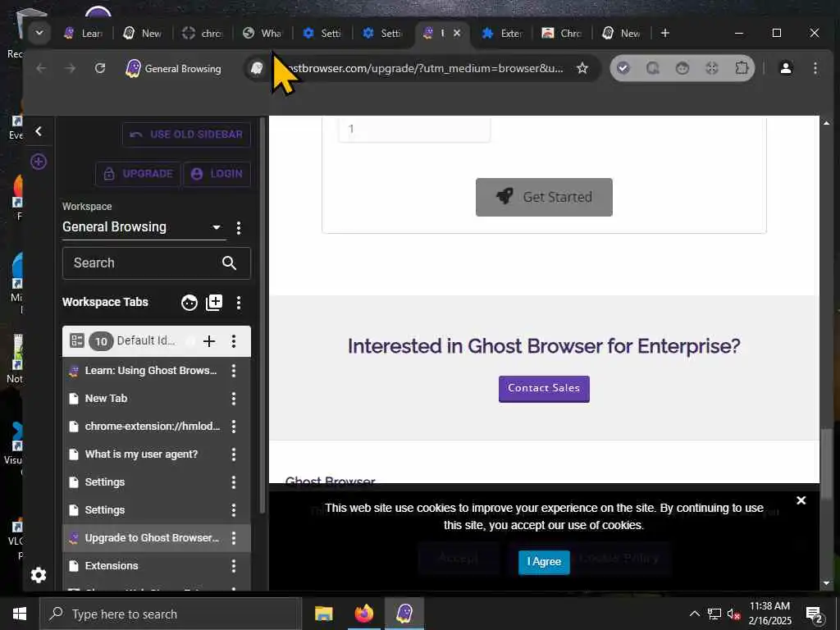Open options for What is my user agent row
This screenshot has width=840, height=630.
coord(234,454)
